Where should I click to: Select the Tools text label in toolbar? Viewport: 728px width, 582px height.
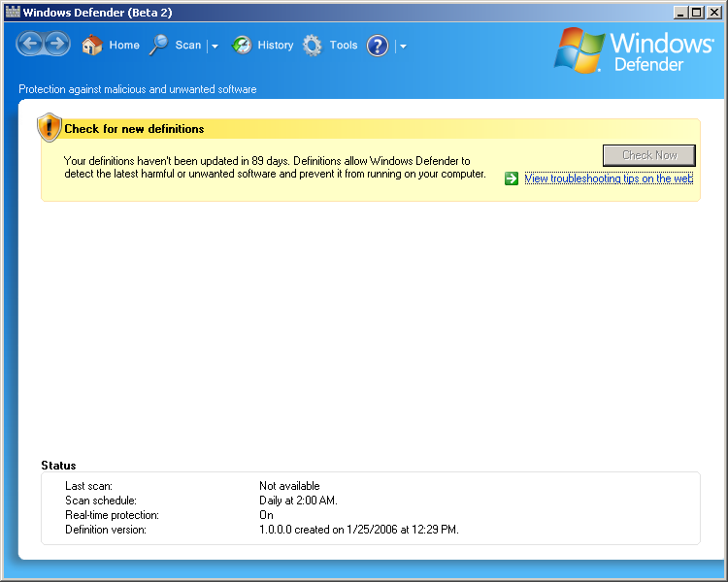coord(344,45)
